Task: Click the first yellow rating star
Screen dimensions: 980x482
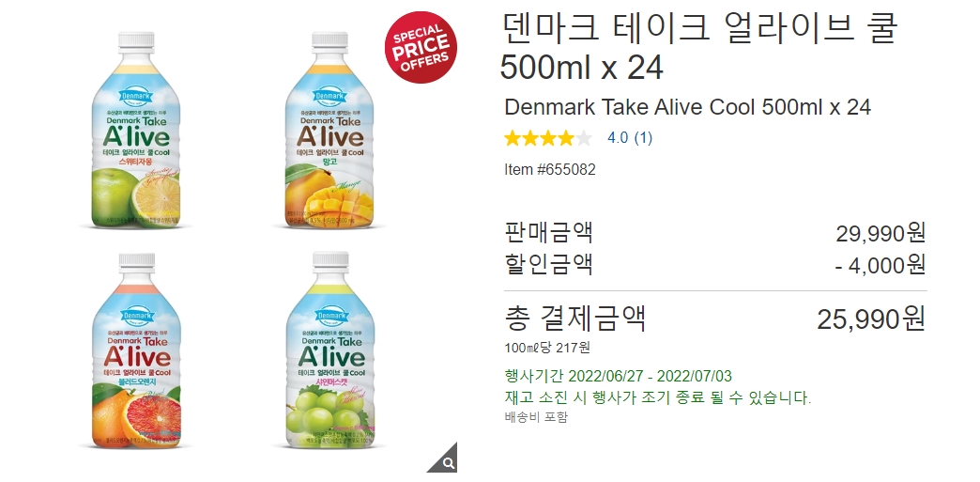Action: click(513, 138)
